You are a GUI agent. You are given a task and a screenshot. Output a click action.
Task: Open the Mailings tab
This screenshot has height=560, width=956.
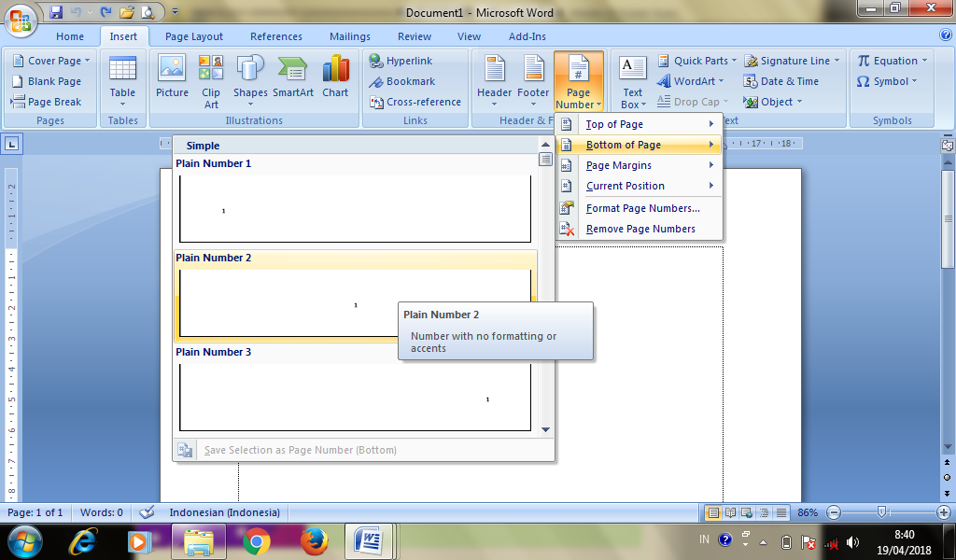(x=350, y=36)
